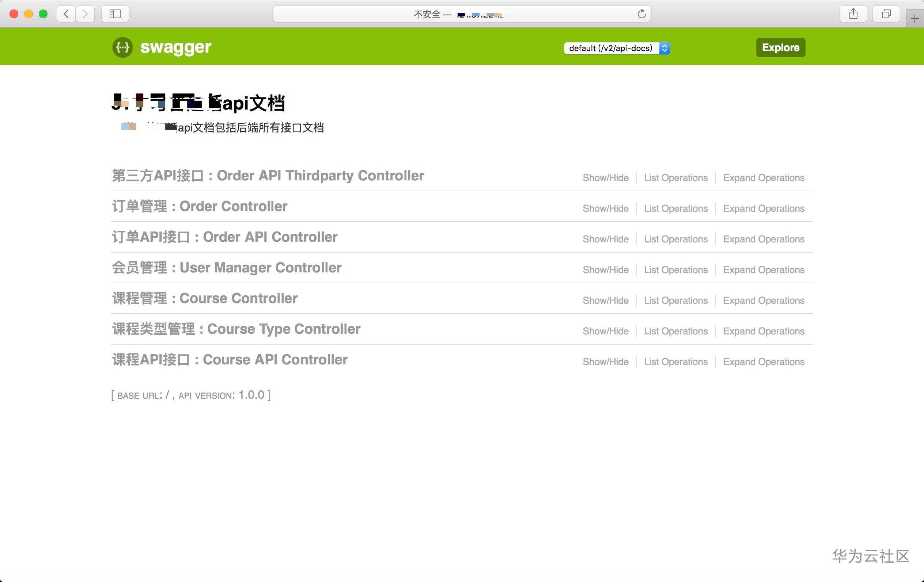This screenshot has width=924, height=582.
Task: Click the browser forward arrow
Action: click(x=85, y=14)
